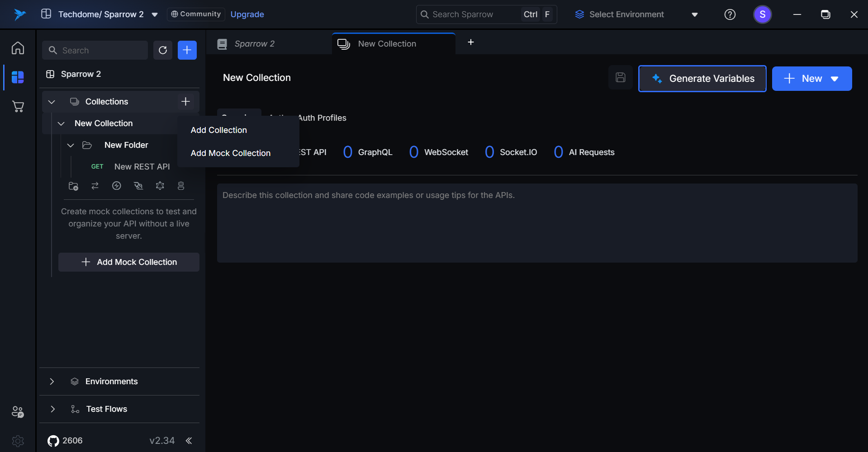
Task: Expand the Environments section
Action: pos(52,381)
